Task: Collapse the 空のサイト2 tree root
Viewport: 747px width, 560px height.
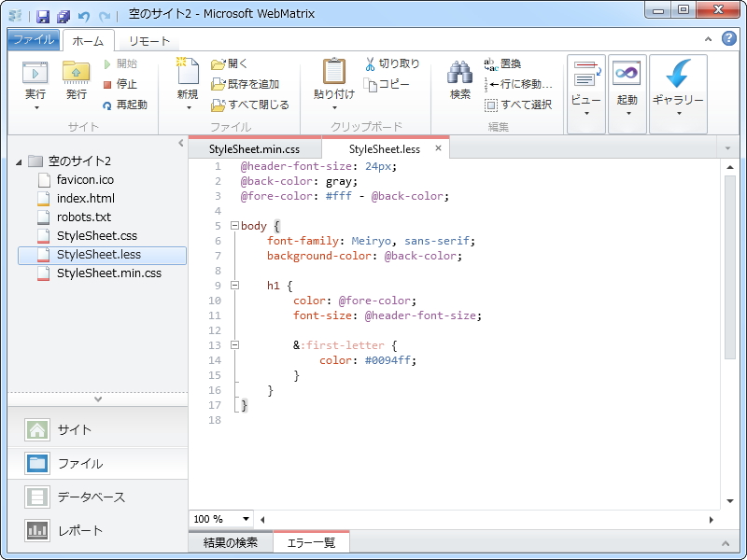Action: [x=19, y=161]
